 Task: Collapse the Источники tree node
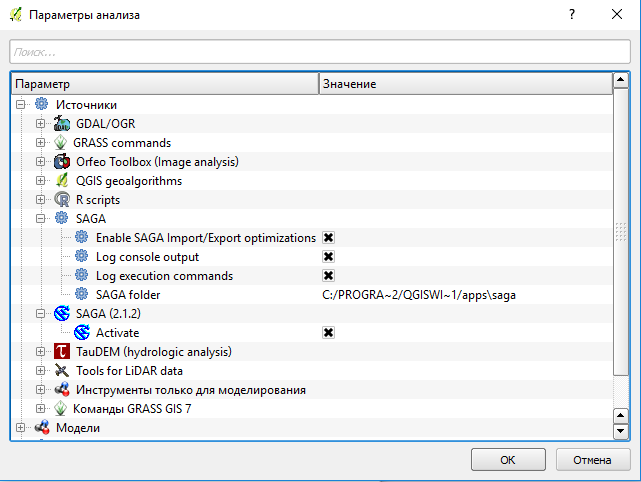coord(20,105)
